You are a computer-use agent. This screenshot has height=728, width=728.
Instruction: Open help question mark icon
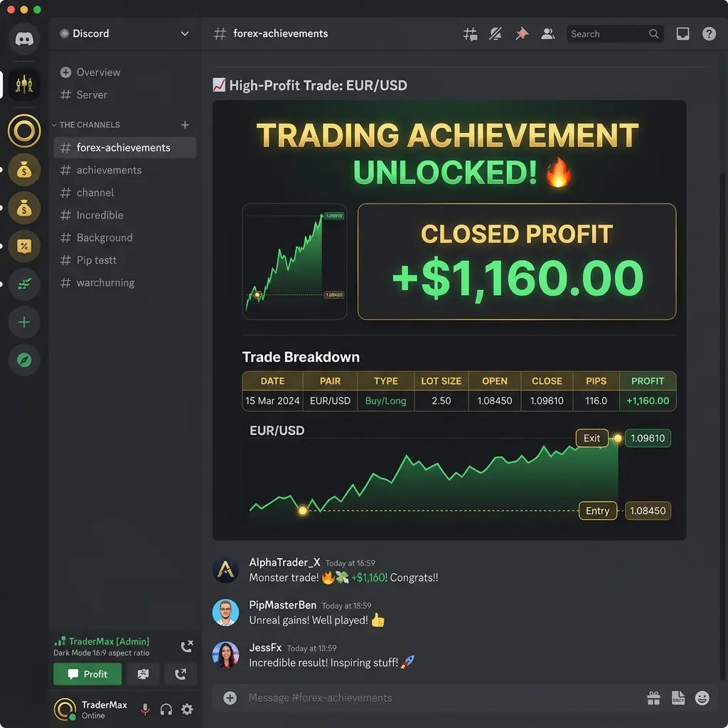click(709, 34)
